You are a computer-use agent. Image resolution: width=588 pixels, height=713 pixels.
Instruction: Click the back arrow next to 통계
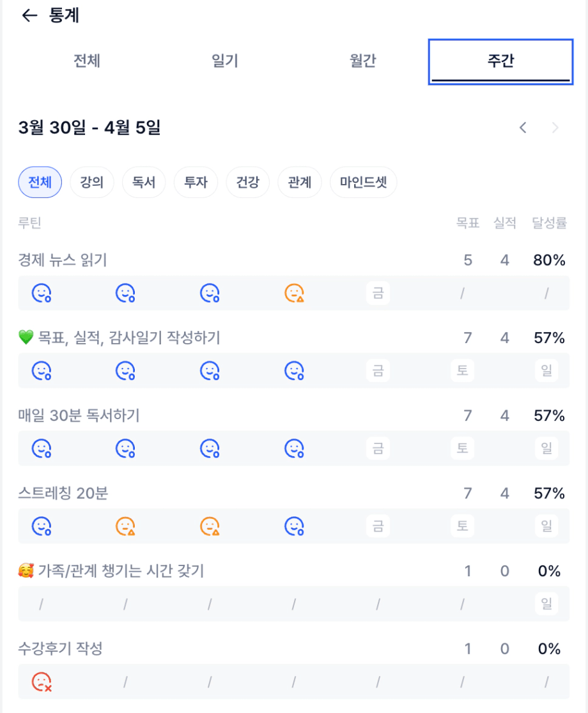[x=29, y=16]
